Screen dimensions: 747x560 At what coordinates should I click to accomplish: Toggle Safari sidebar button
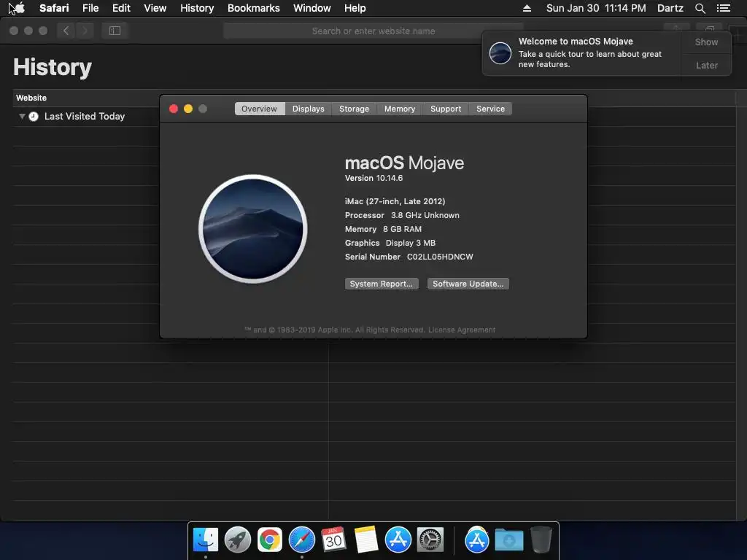(115, 31)
